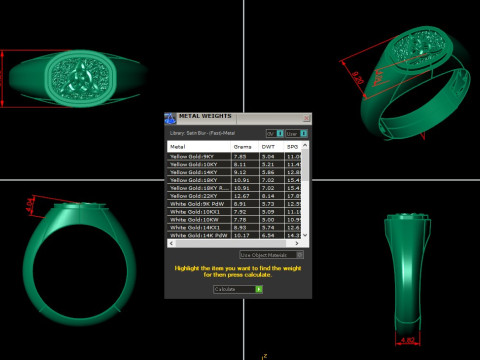Click the green arrow on Calculate
The image size is (480, 360).
(x=259, y=289)
